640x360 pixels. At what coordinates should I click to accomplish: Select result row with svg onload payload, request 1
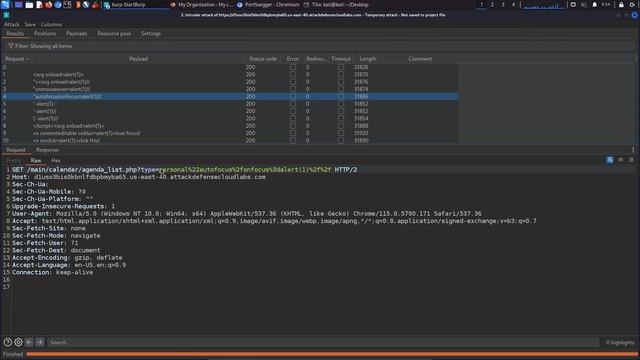click(229, 74)
